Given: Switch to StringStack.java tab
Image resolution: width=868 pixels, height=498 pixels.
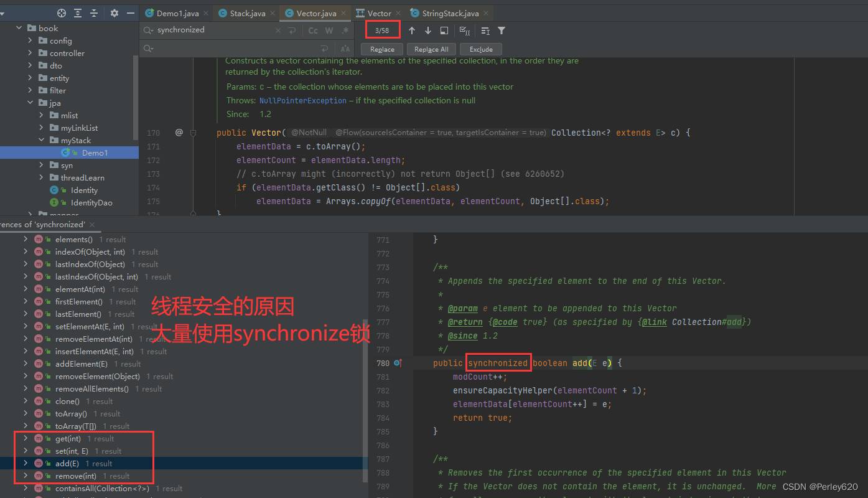Looking at the screenshot, I should coord(450,13).
